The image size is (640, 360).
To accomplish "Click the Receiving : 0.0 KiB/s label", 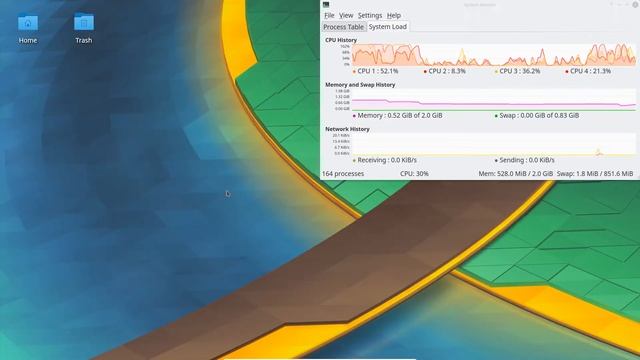I will [x=385, y=160].
